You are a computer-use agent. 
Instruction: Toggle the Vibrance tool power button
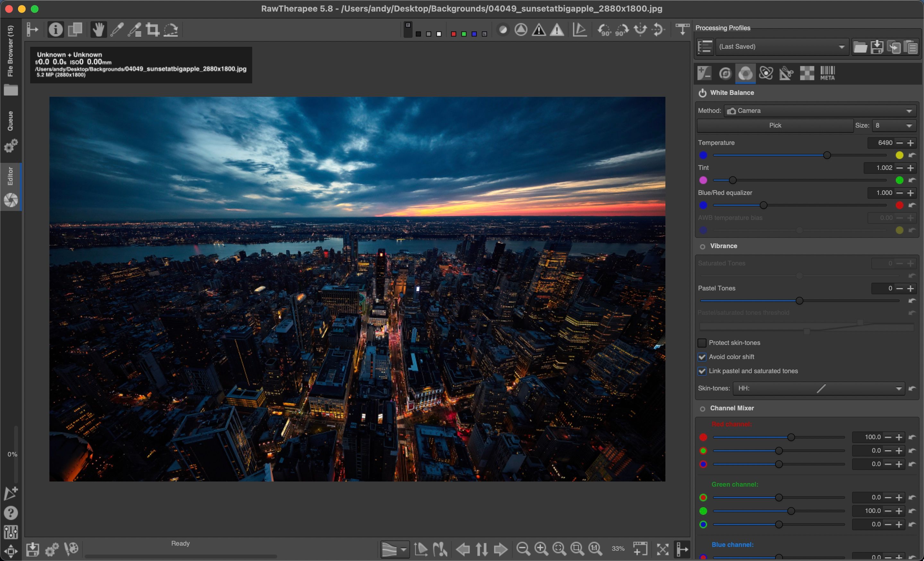(702, 246)
